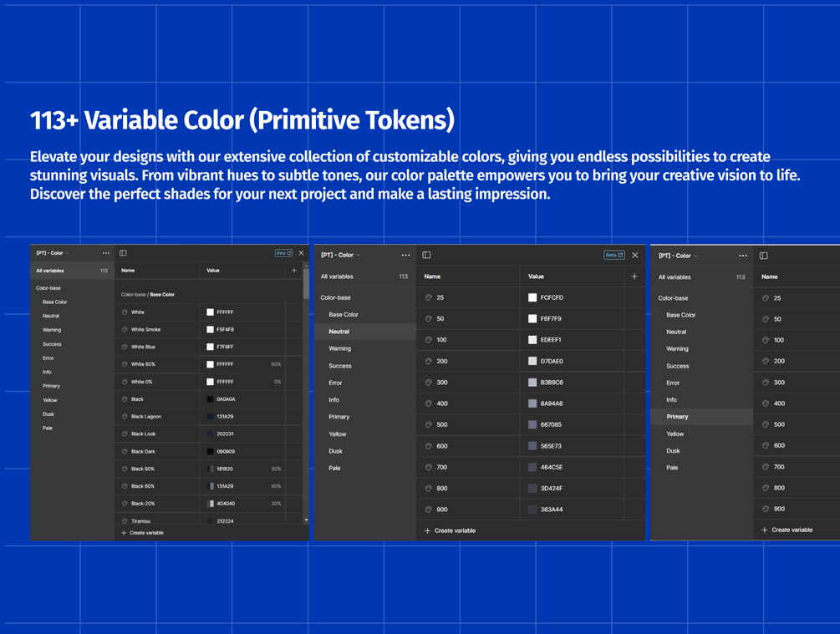Select Color-base group in right panel

tap(673, 297)
